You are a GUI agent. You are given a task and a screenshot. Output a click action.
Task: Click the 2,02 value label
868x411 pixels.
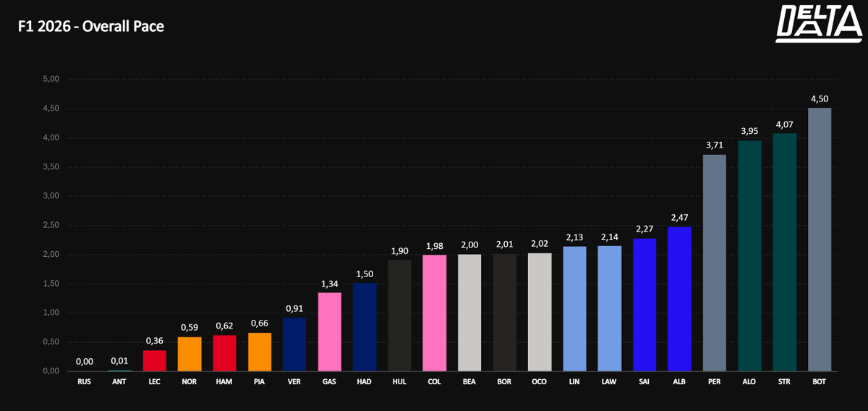540,244
